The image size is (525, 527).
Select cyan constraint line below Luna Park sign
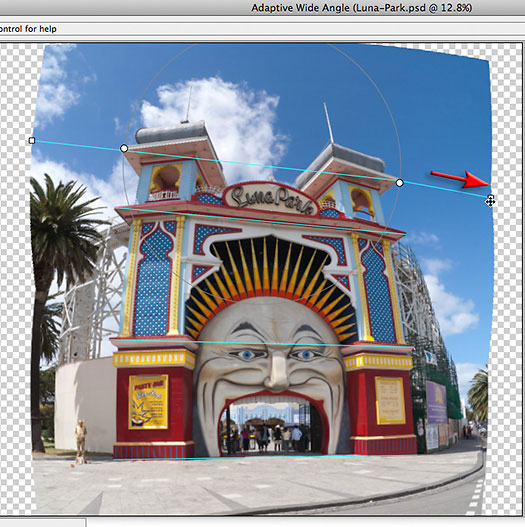260,221
